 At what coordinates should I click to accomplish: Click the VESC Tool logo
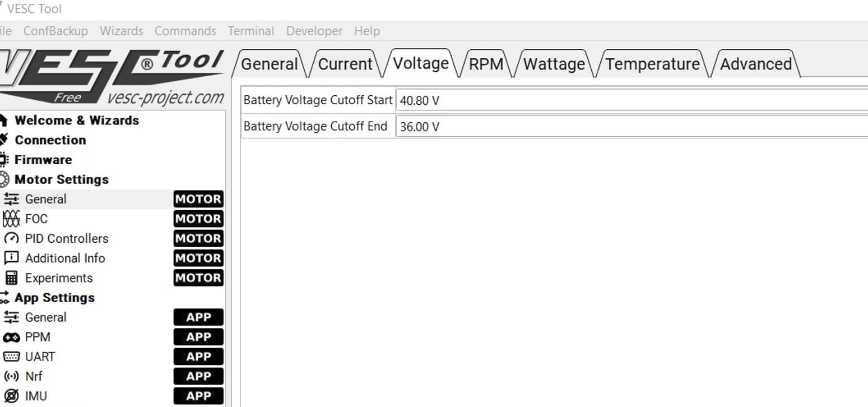(x=112, y=77)
